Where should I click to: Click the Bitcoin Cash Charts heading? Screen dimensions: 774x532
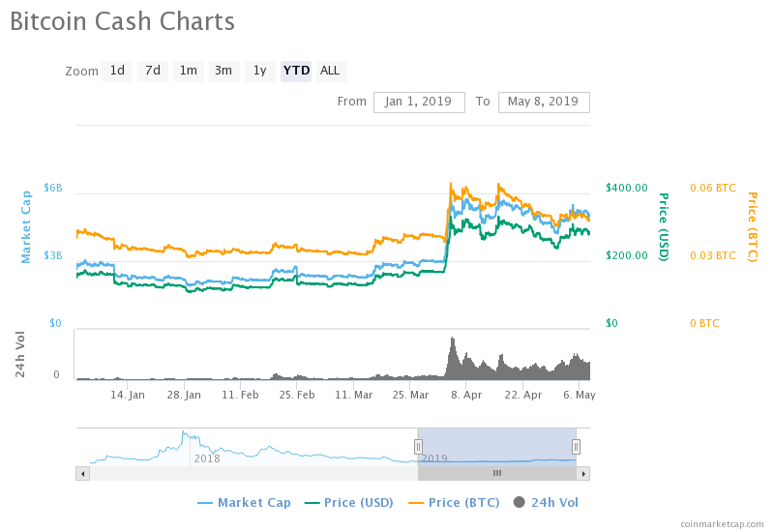coord(123,21)
